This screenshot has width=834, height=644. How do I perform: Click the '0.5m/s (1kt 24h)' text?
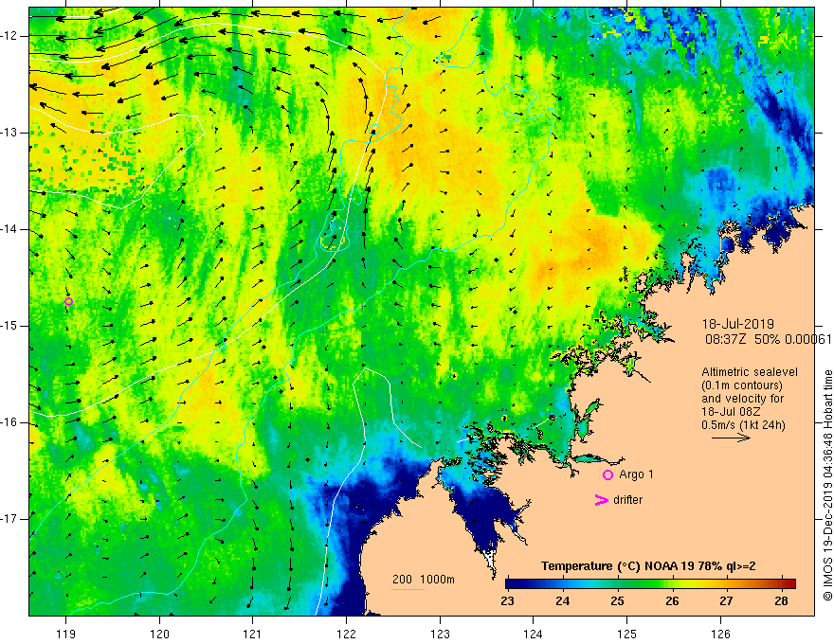[743, 425]
